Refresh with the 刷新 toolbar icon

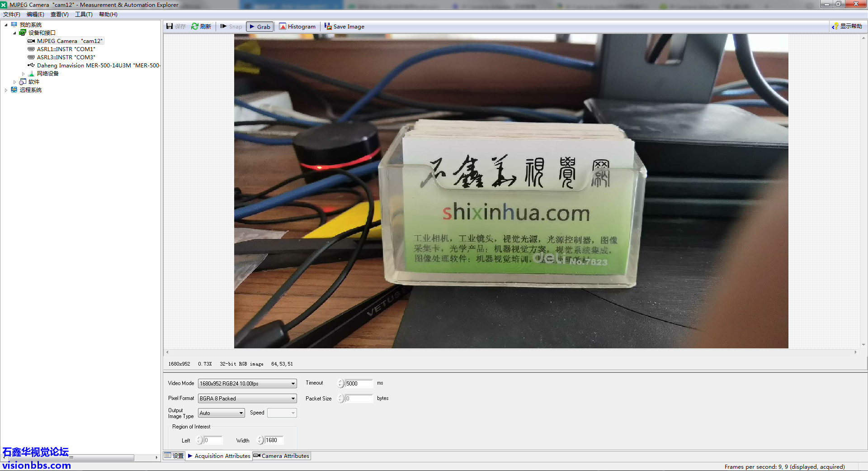pos(201,26)
